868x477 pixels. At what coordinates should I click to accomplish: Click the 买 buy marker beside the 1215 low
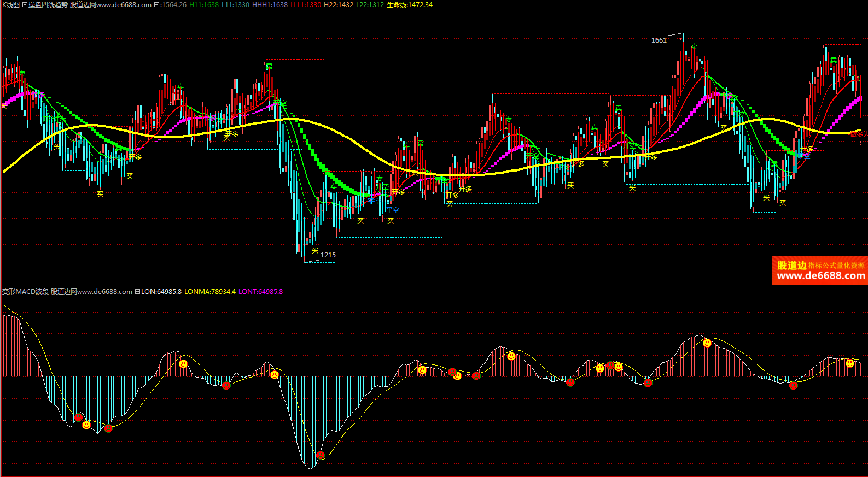coord(315,251)
